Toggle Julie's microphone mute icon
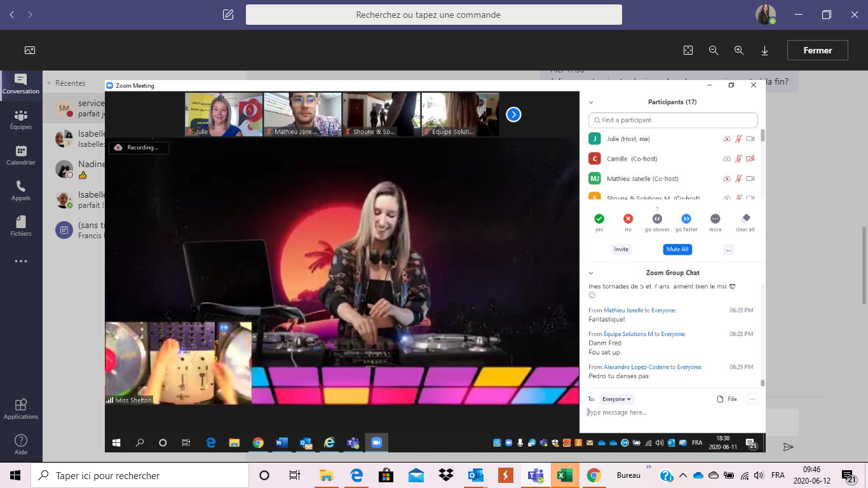Viewport: 868px width, 488px height. tap(738, 139)
